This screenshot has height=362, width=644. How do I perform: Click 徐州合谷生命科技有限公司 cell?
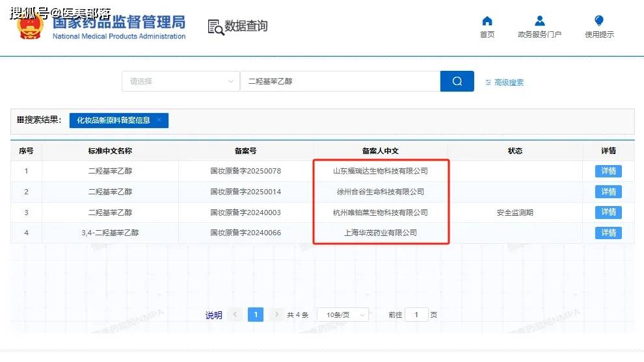pos(381,192)
